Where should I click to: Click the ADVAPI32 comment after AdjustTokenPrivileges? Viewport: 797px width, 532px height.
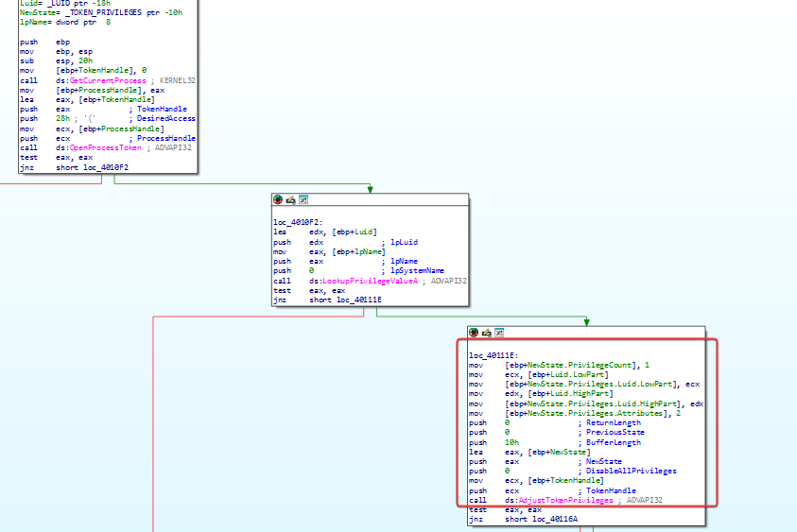pos(640,500)
